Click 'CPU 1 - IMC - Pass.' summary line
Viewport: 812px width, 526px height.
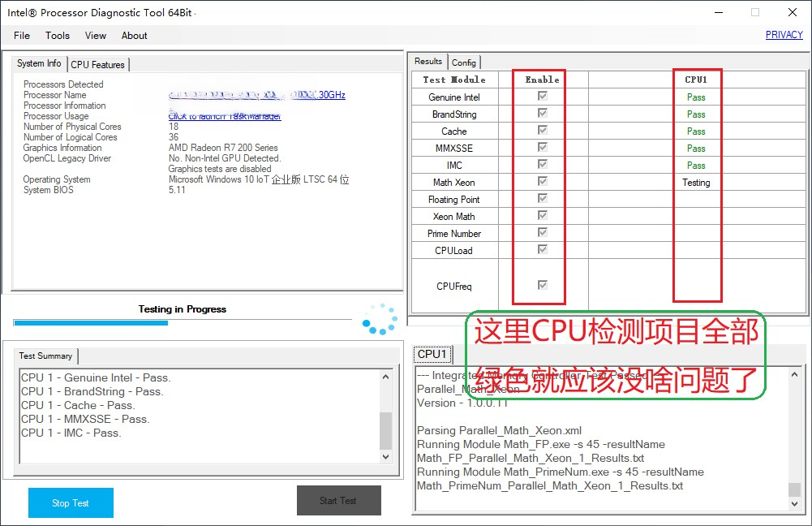(71, 433)
